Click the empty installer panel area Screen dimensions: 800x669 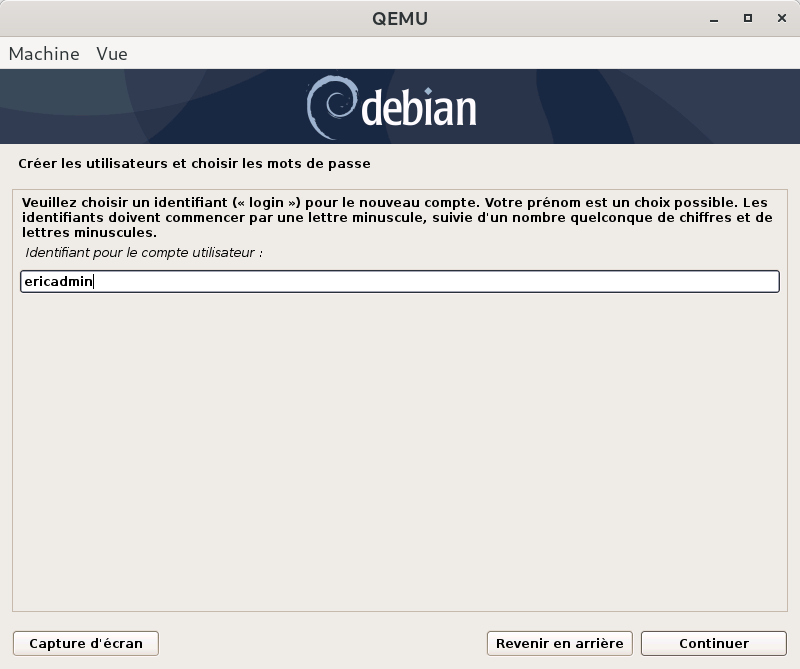pyautogui.click(x=400, y=450)
